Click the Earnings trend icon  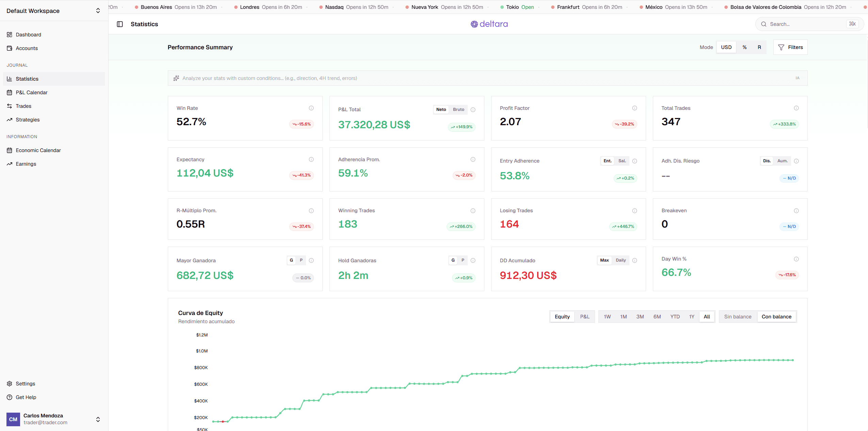pyautogui.click(x=10, y=164)
